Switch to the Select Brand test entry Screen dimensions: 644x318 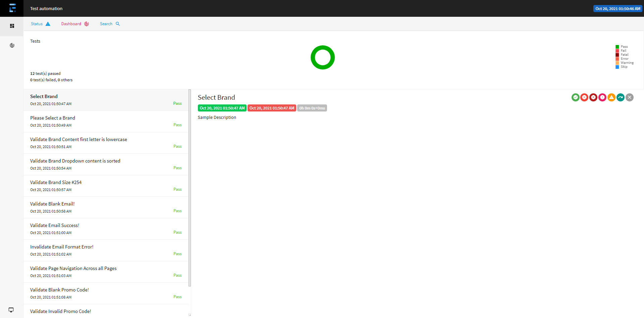coord(101,100)
